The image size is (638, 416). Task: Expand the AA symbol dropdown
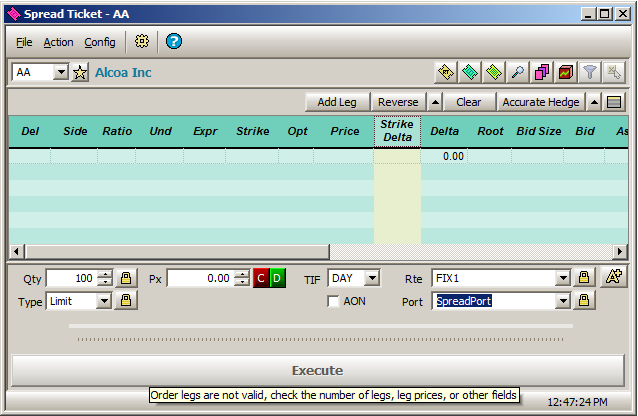61,72
